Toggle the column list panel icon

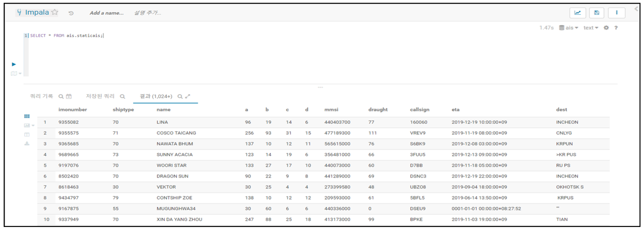click(27, 135)
